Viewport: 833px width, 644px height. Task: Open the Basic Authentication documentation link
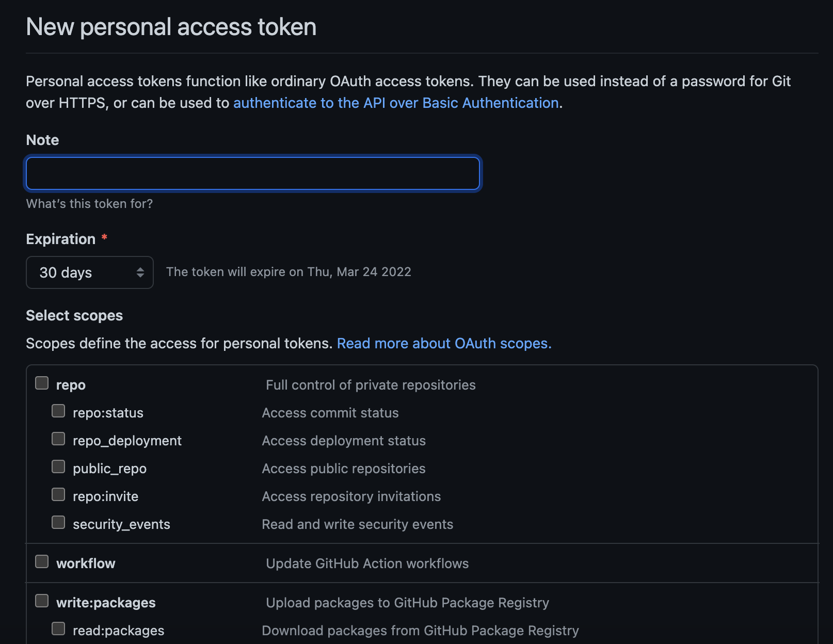tap(397, 103)
